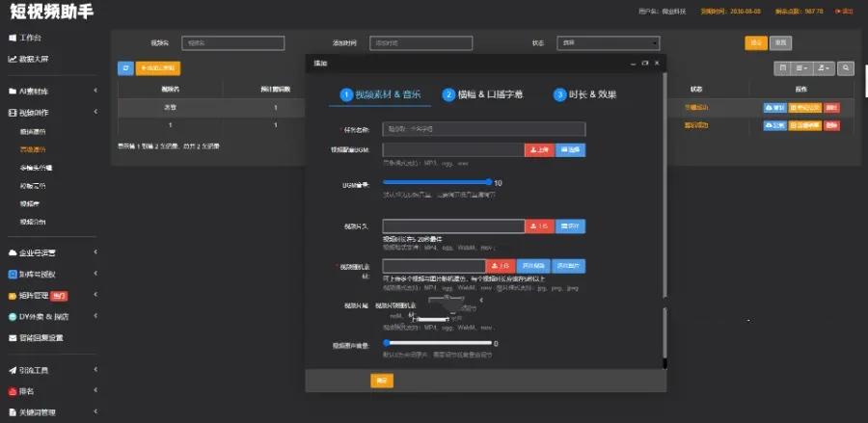Click the 视频片头 path field
This screenshot has height=423, width=868.
coord(453,226)
